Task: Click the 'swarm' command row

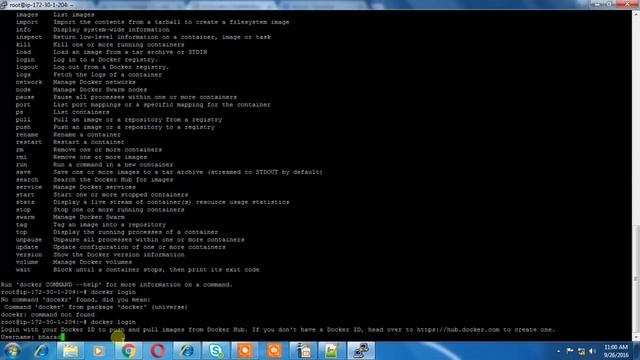Action: click(70, 217)
